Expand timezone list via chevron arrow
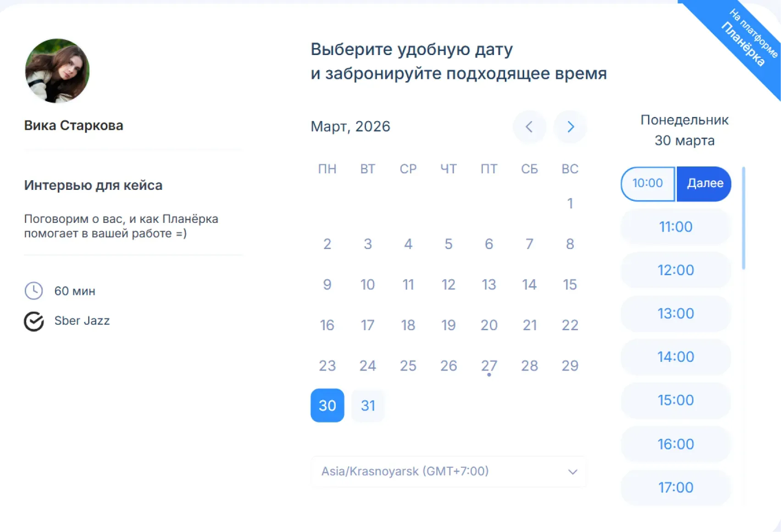This screenshot has height=532, width=781. coord(572,472)
